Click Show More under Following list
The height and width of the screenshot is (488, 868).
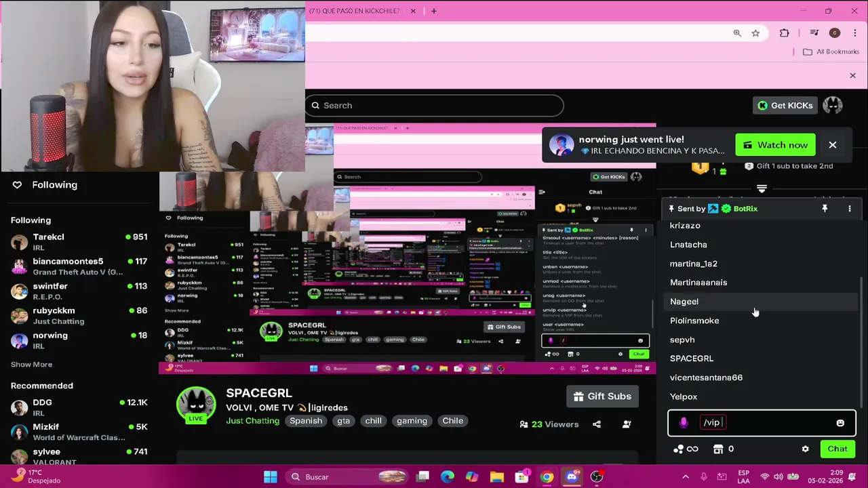click(x=31, y=365)
